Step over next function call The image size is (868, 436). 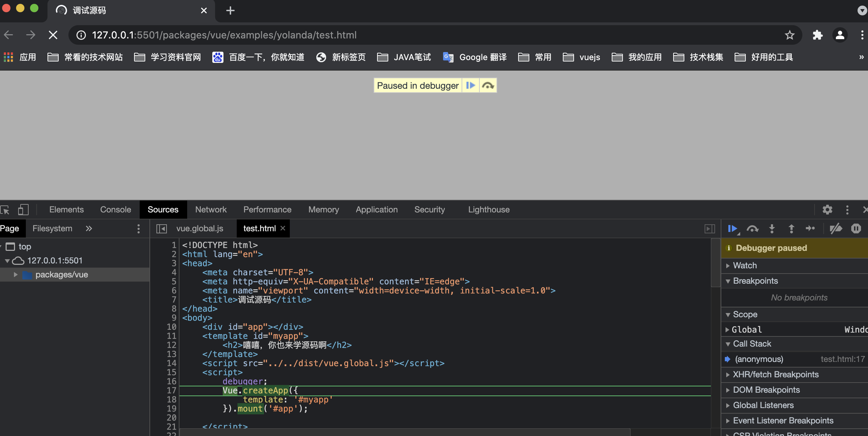point(752,229)
